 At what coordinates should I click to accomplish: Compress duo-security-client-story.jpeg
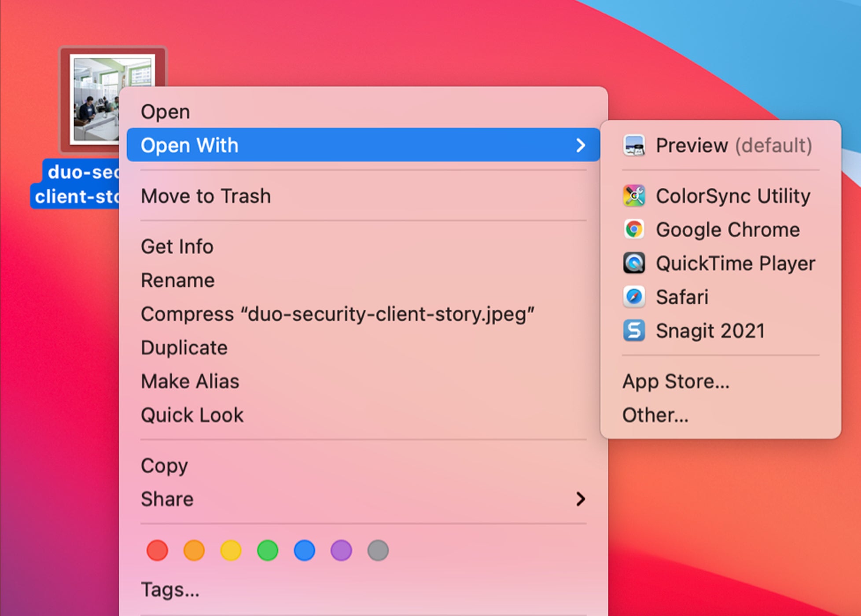pyautogui.click(x=363, y=314)
